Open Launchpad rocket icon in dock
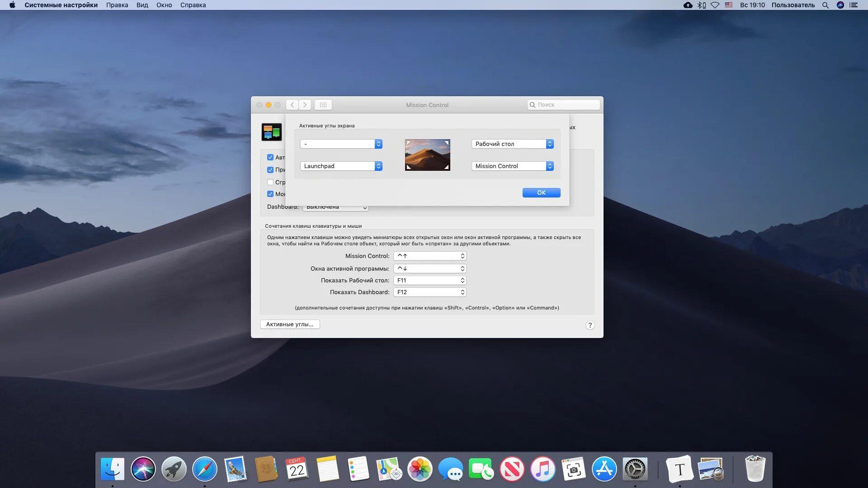The image size is (868, 488). click(174, 469)
